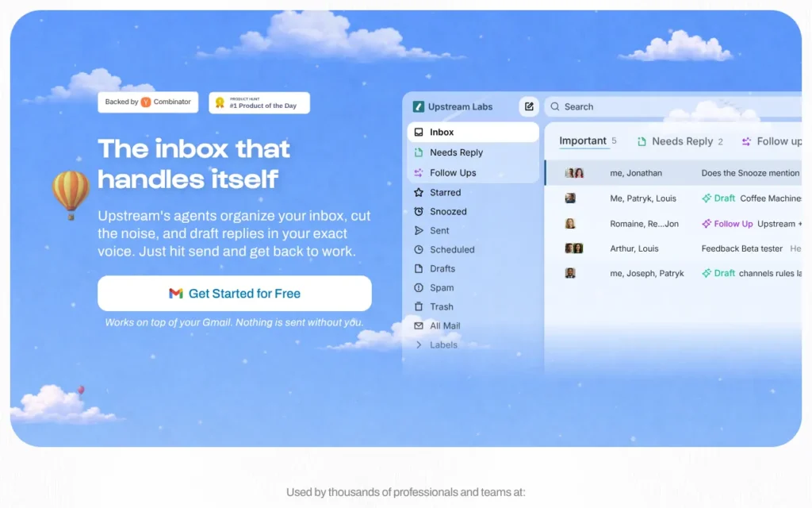This screenshot has width=812, height=508.
Task: Click the Gmail logo on Get Started button
Action: pos(176,294)
